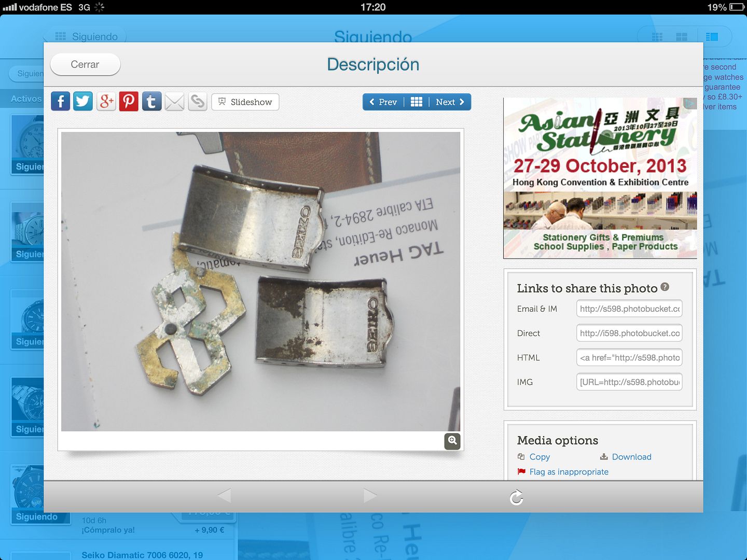
Task: Tap the signal strength indicator
Action: click(x=9, y=7)
